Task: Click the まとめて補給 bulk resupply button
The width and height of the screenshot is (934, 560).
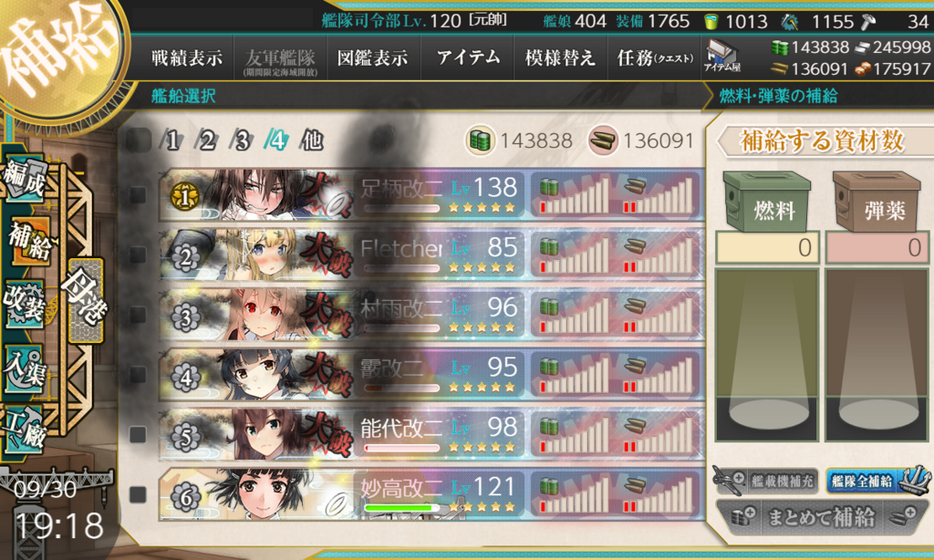Action: pos(821,516)
